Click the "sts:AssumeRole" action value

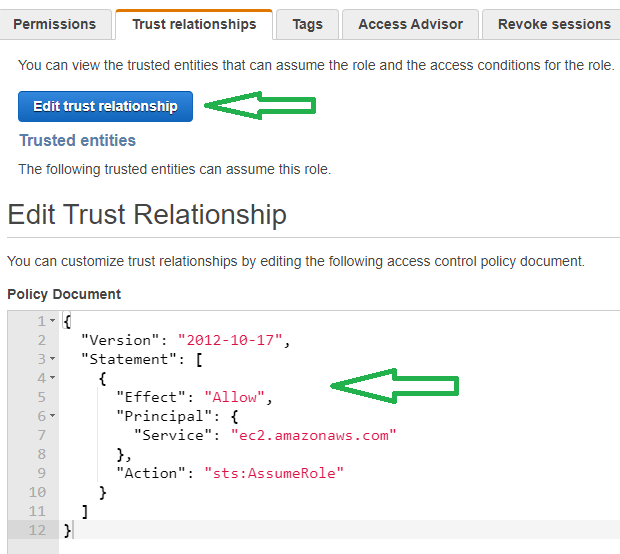coord(263,473)
